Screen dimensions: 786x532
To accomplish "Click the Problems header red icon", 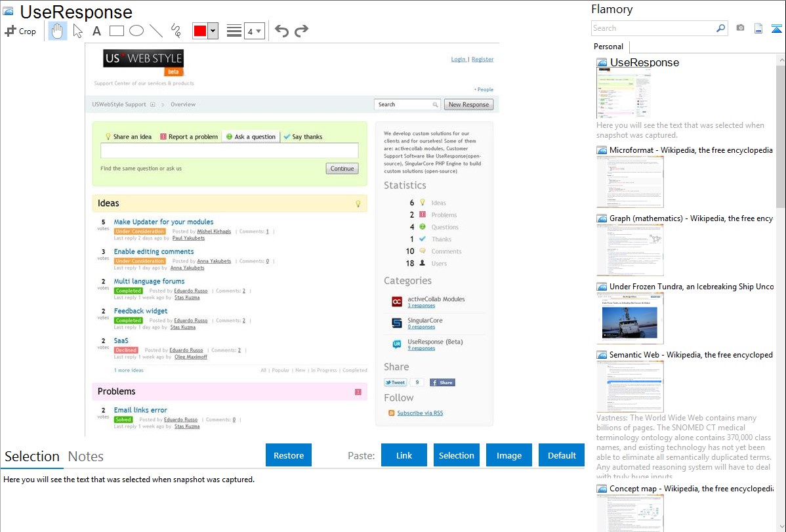I will click(358, 392).
